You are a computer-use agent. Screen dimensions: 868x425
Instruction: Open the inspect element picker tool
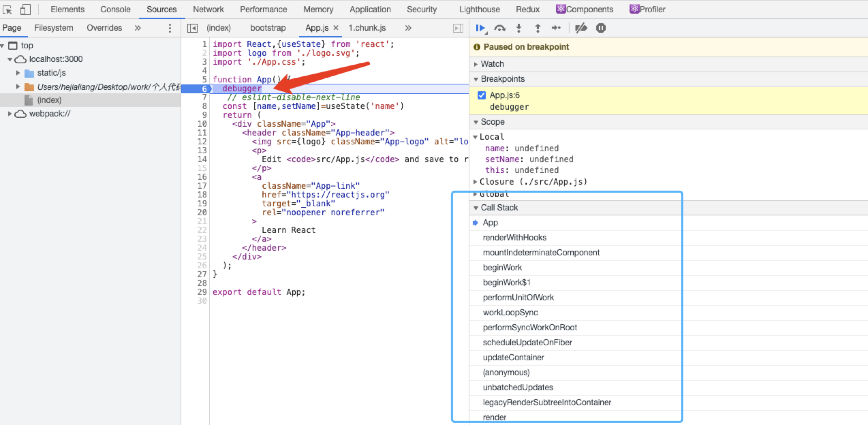7,9
